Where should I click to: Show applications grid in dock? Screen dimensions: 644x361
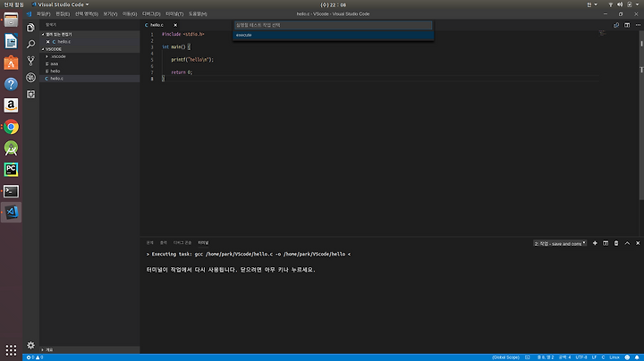pyautogui.click(x=11, y=350)
